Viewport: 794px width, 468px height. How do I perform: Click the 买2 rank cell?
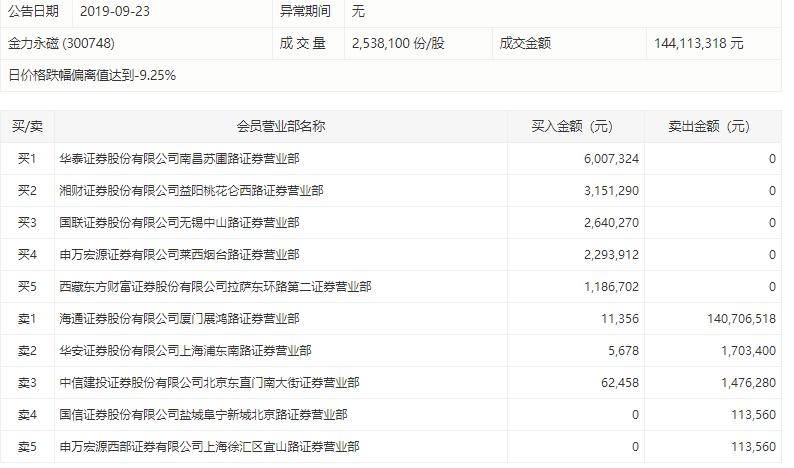[x=27, y=191]
